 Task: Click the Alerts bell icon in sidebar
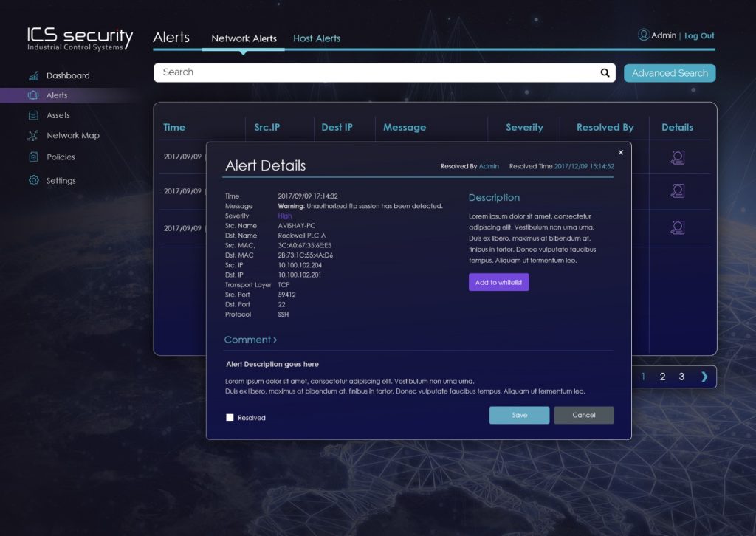pos(33,95)
